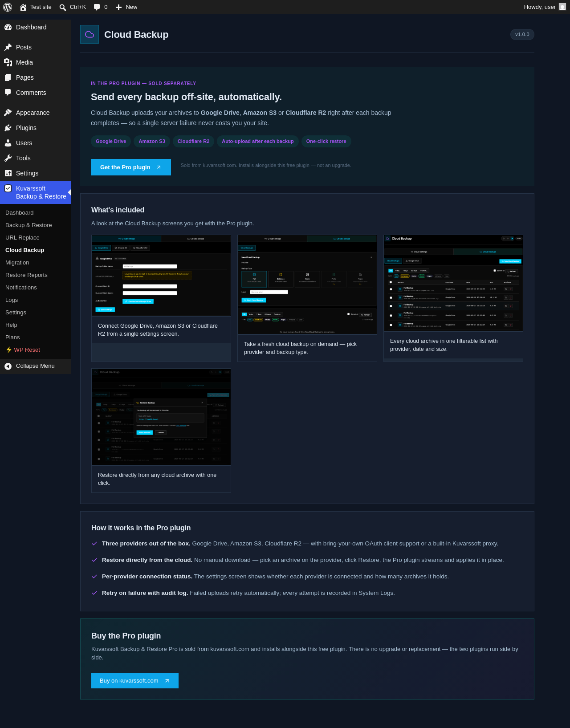This screenshot has width=570, height=728.
Task: Click the One-click restore pill
Action: pos(326,141)
